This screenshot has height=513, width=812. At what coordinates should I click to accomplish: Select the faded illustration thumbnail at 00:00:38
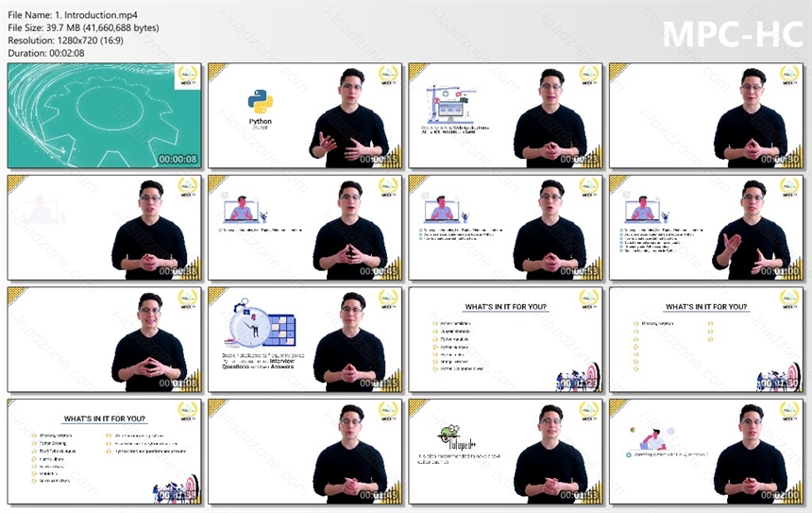coord(105,228)
